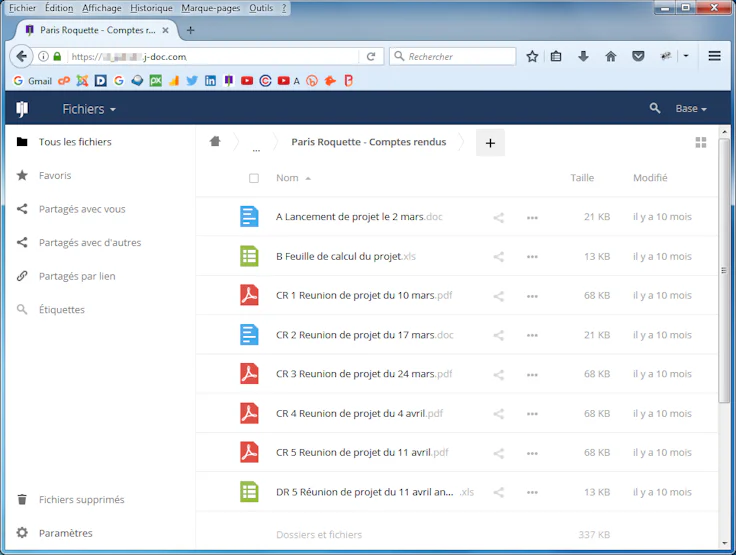Show Tous les fichiers

[75, 142]
